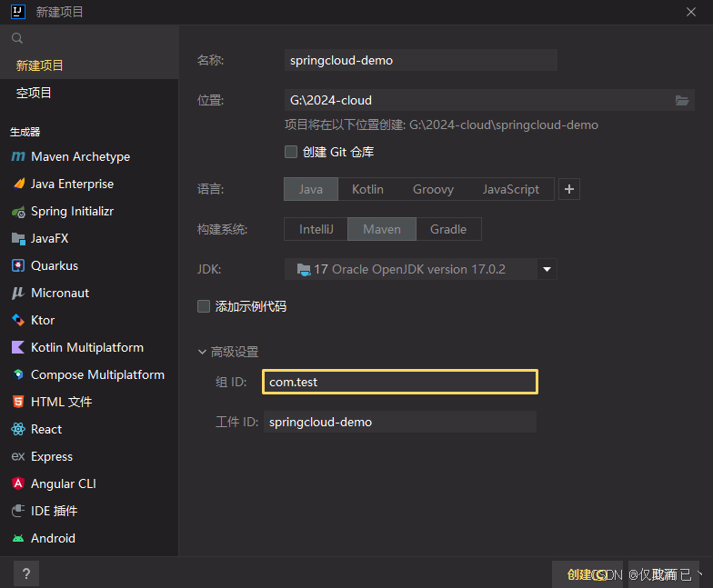The image size is (713, 588).
Task: Choose IntelliJ as the build system
Action: [x=316, y=229]
